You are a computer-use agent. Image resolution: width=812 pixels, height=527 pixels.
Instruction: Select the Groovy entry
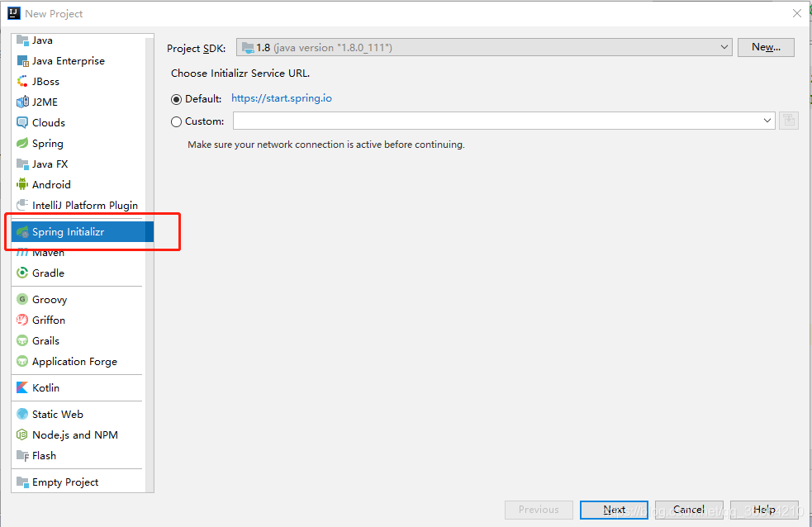tap(78, 299)
